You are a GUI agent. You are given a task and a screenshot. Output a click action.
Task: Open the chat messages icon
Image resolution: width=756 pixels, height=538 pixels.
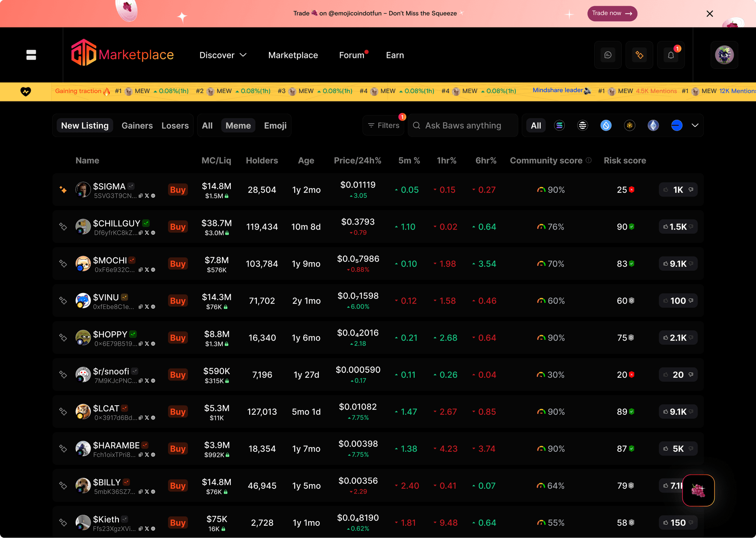[x=608, y=55]
